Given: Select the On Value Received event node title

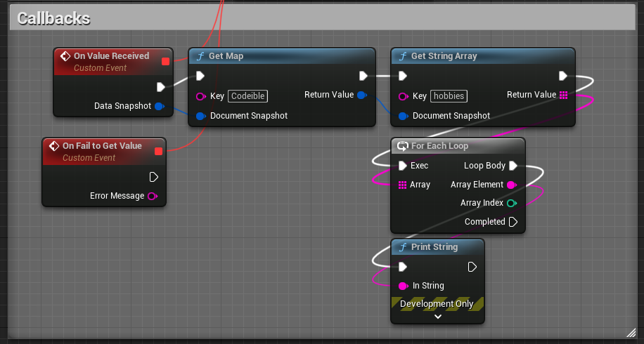Looking at the screenshot, I should pos(111,56).
